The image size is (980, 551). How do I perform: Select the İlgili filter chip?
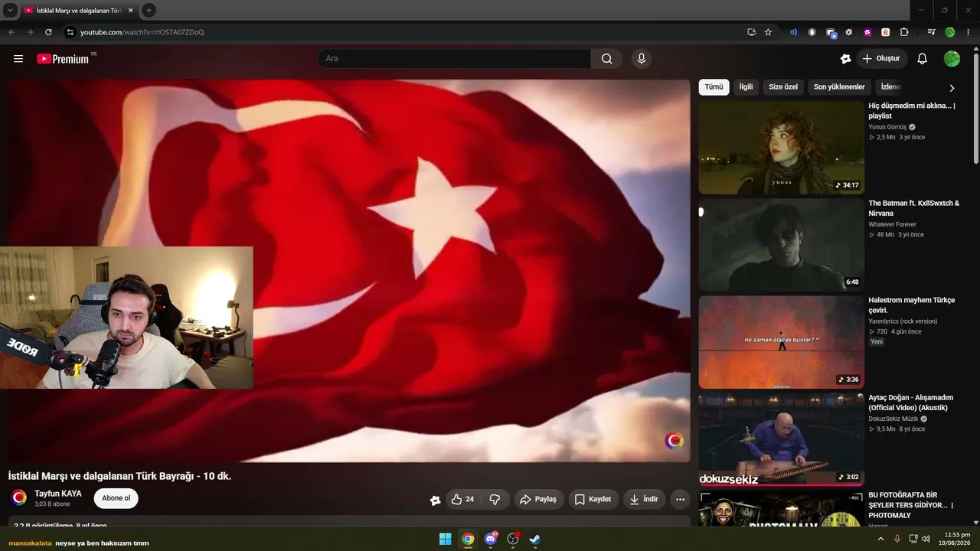click(746, 87)
